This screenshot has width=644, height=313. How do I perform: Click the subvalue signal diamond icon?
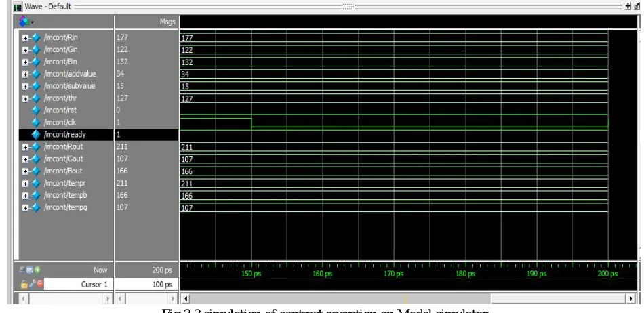pyautogui.click(x=36, y=86)
